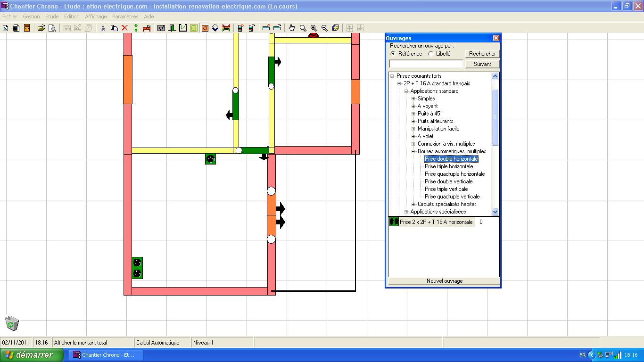Screen dimensions: 644x362
Task: Click the zoom out magnifier icon
Action: pyautogui.click(x=324, y=28)
